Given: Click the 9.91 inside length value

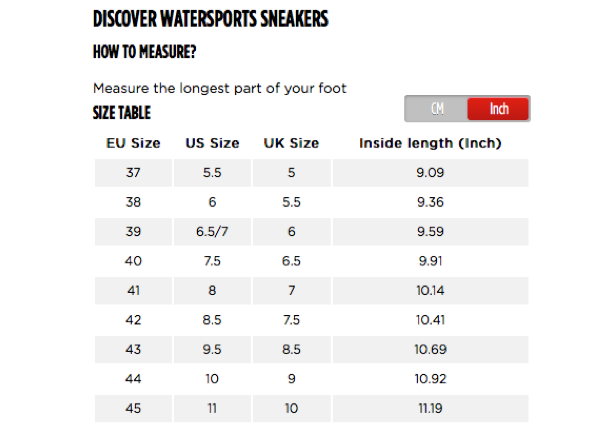Looking at the screenshot, I should (x=430, y=262).
